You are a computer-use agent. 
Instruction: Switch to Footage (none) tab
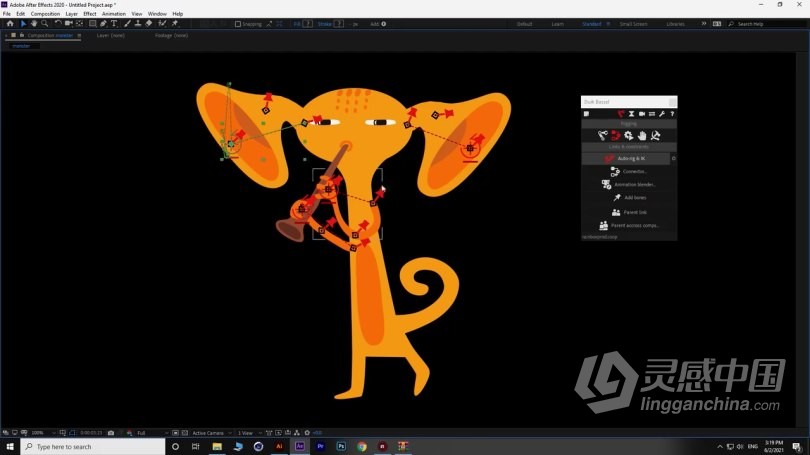pyautogui.click(x=172, y=36)
